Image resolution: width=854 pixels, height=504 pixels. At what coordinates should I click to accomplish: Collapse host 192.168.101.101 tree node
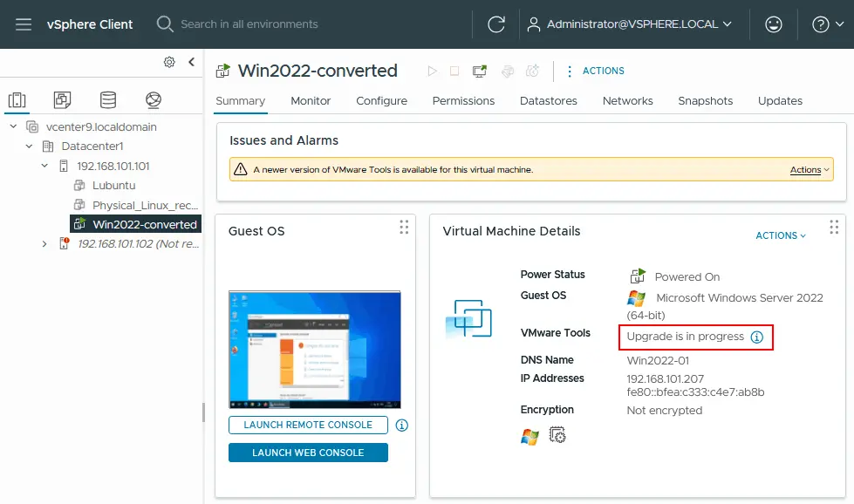[x=44, y=166]
